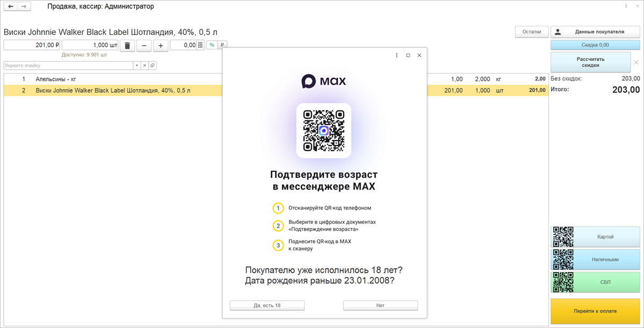The width and height of the screenshot is (644, 328).
Task: Select row 'Апельсины - кг'
Action: pyautogui.click(x=276, y=79)
